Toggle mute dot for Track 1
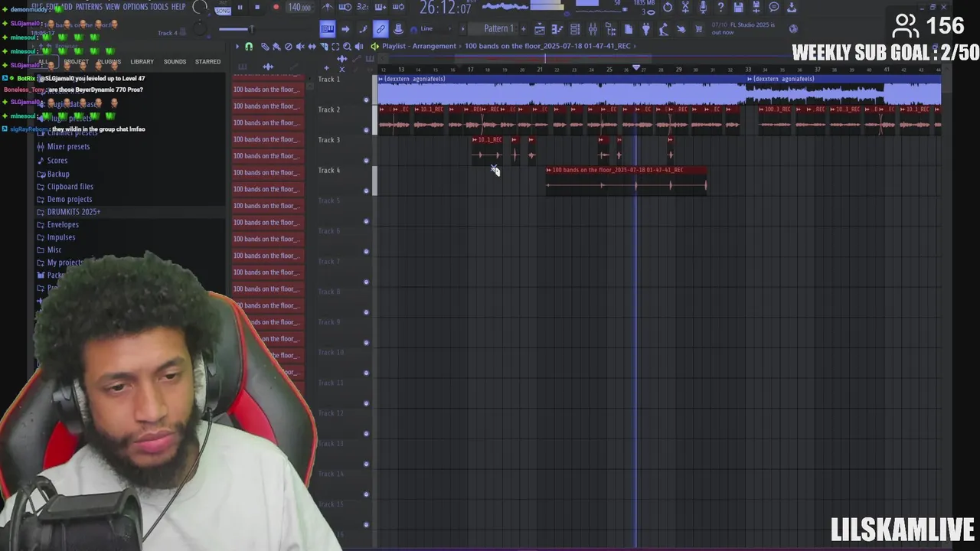The width and height of the screenshot is (980, 551). click(366, 99)
